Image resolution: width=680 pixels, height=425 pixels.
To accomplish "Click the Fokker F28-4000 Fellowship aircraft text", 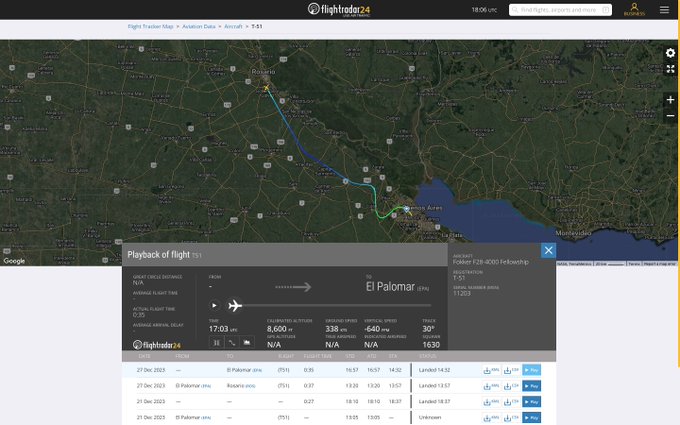I will pos(490,262).
